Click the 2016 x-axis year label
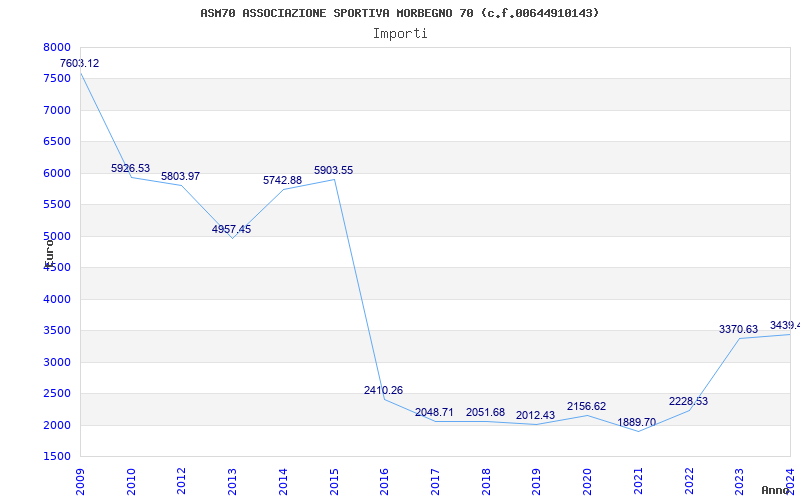The height and width of the screenshot is (500, 800). (x=384, y=482)
